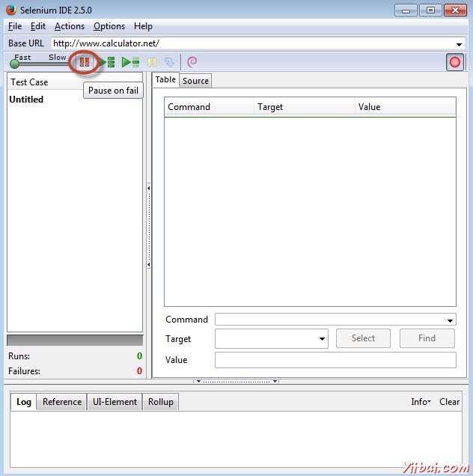Click the Runs count value
The image size is (473, 476).
tap(139, 356)
